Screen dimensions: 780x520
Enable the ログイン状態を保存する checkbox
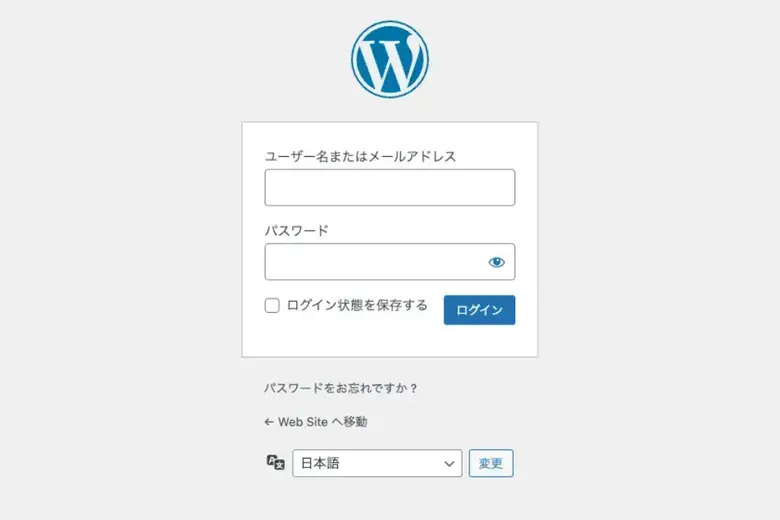(x=272, y=306)
